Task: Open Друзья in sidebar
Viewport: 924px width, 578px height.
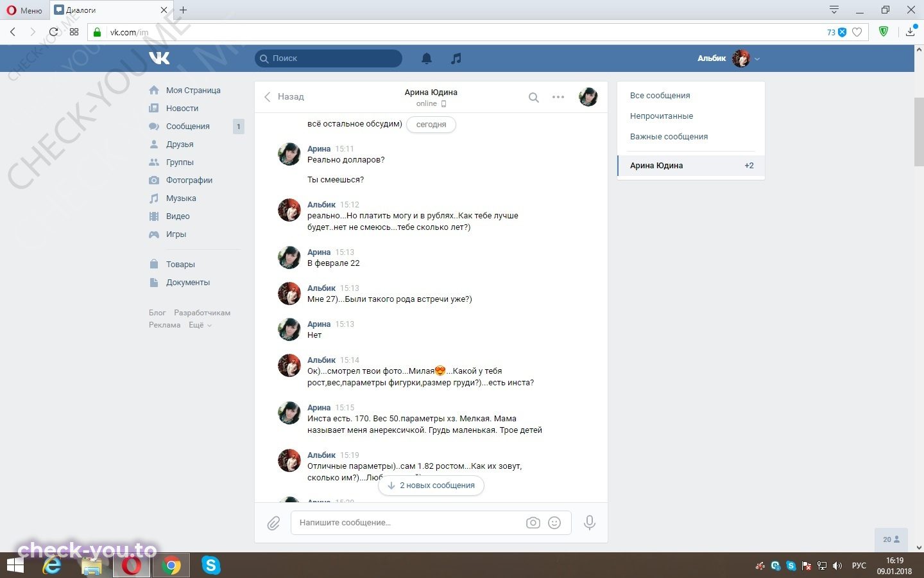Action: pos(180,144)
